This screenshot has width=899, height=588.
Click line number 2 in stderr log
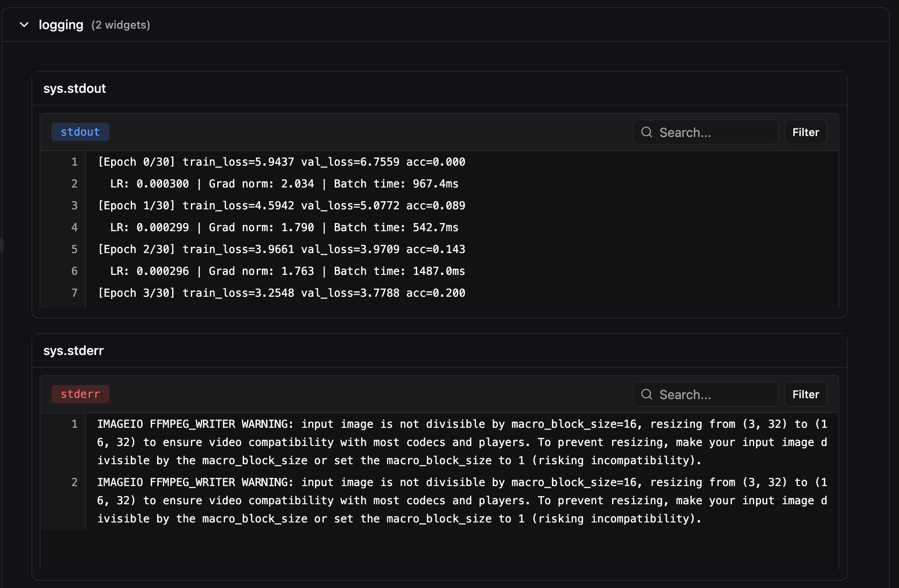[x=74, y=482]
